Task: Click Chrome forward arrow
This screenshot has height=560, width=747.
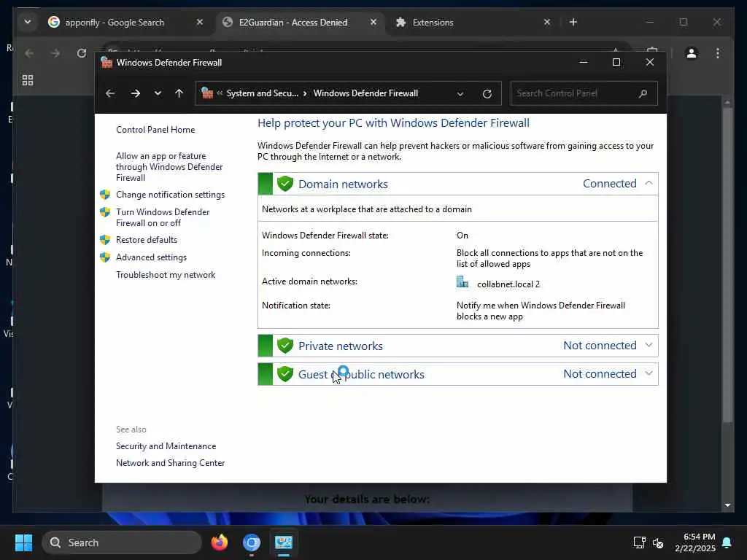Action: 55,52
